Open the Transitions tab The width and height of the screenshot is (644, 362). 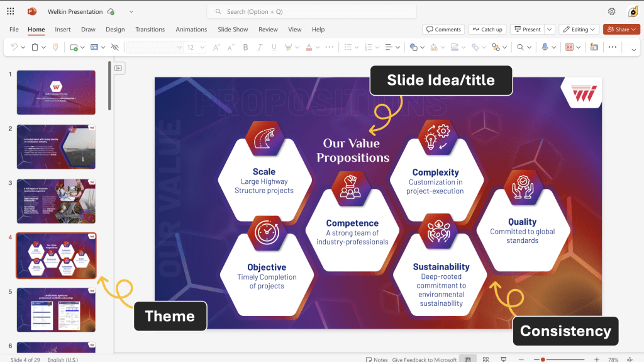tap(150, 29)
